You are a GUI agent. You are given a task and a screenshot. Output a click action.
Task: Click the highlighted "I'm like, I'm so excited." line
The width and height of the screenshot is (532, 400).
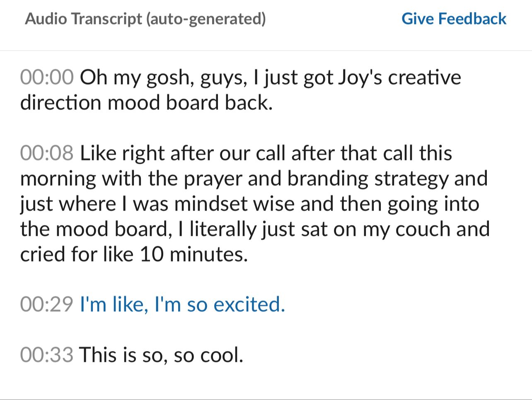pyautogui.click(x=182, y=305)
